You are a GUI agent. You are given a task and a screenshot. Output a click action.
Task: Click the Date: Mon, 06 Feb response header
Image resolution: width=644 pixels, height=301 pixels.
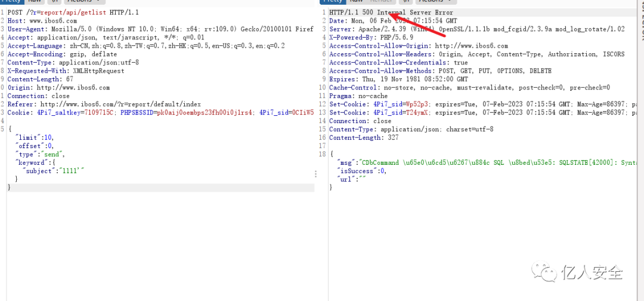point(392,20)
